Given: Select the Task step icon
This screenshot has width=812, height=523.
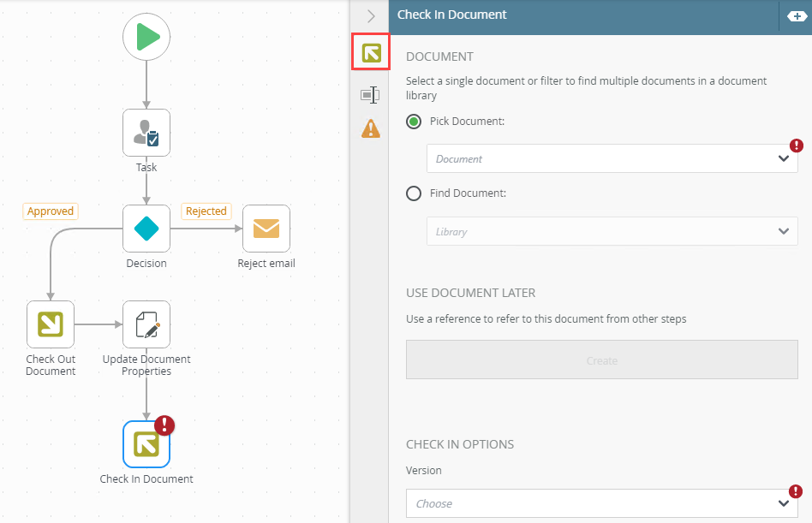Looking at the screenshot, I should click(x=146, y=132).
